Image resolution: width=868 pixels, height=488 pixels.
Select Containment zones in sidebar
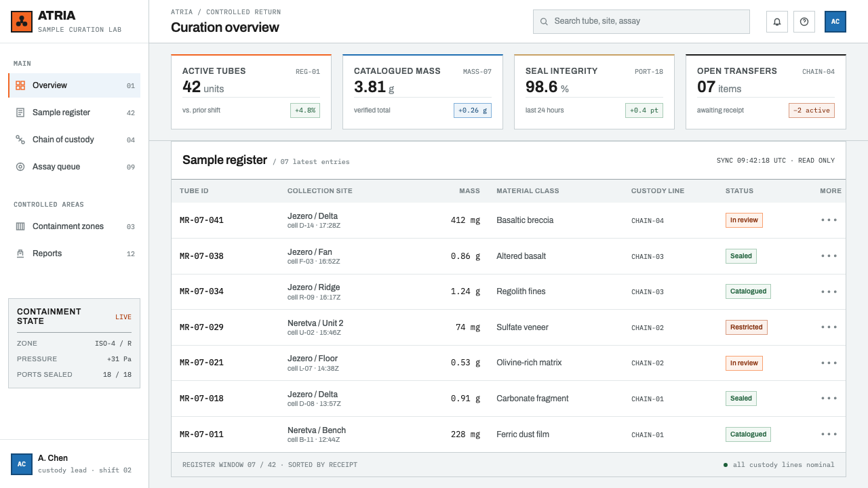point(75,226)
